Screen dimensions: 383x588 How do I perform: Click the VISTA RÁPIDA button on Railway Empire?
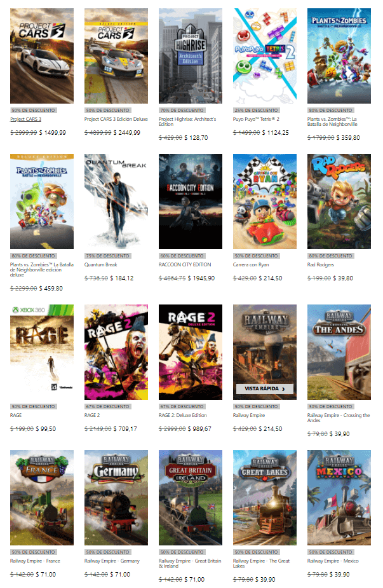[x=265, y=388]
